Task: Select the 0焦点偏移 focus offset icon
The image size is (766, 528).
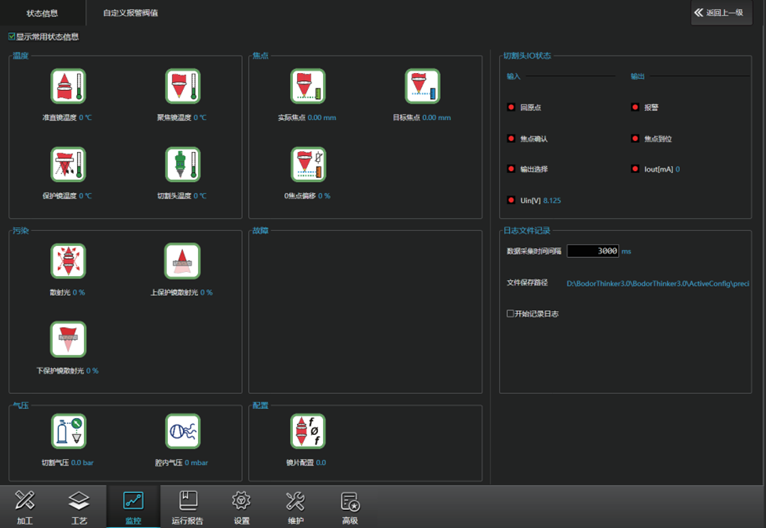Action: [308, 165]
